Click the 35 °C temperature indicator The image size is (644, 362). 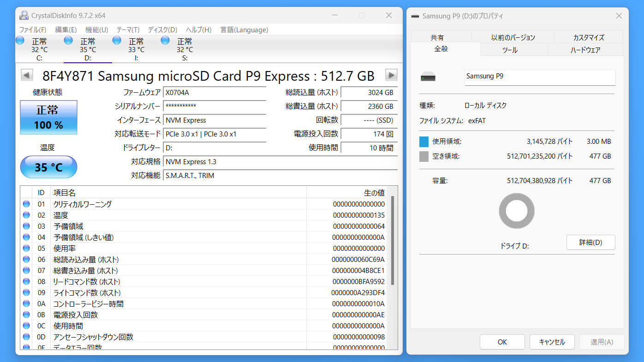(48, 167)
